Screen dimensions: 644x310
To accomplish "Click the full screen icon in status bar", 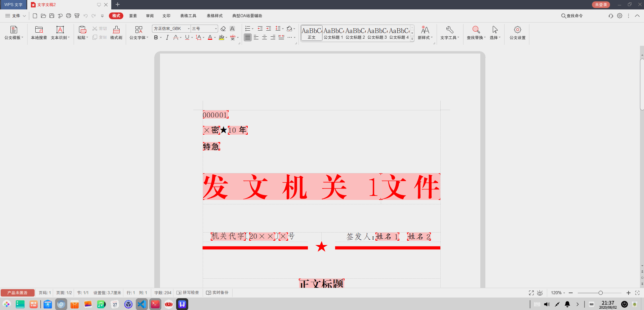I will point(531,293).
